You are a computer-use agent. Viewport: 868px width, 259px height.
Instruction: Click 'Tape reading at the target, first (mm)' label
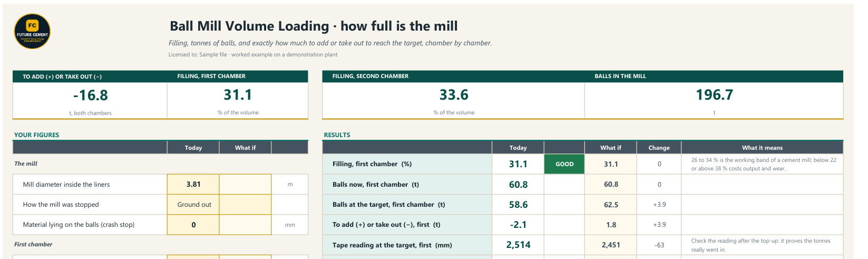392,245
